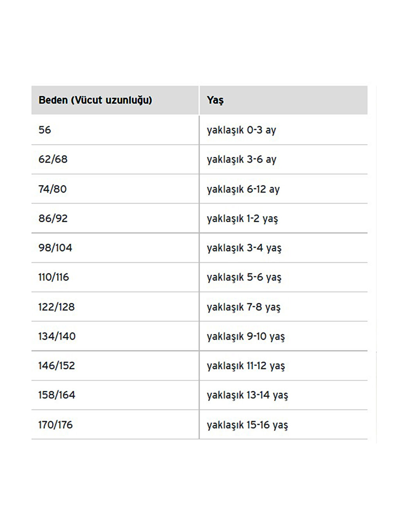The image size is (399, 532).
Task: Click the "yaklaşık 3-4 yaş" cell
Action: point(244,248)
